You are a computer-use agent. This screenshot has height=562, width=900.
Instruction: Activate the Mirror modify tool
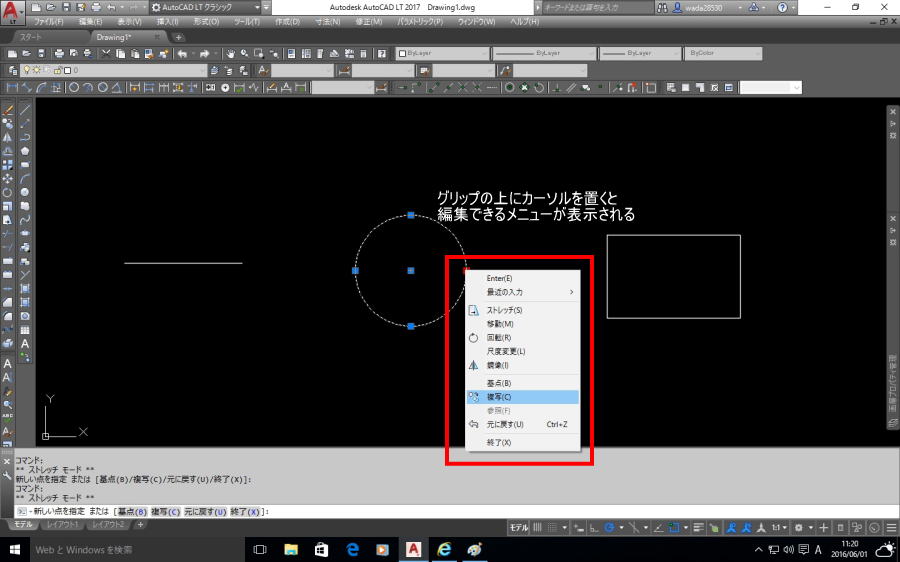(x=7, y=137)
